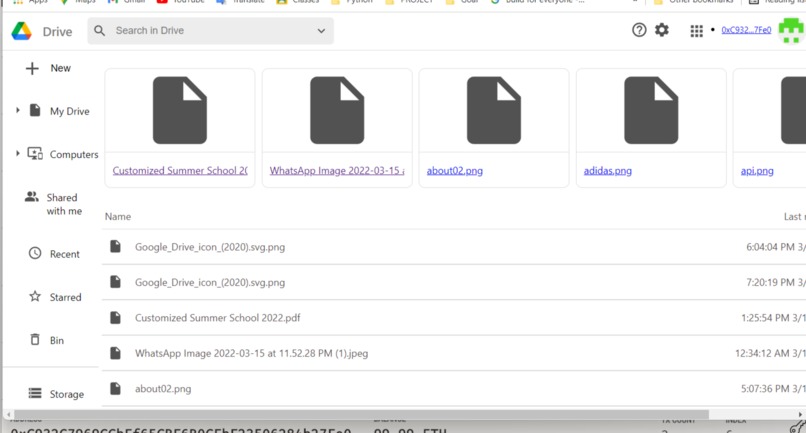This screenshot has width=806, height=433.
Task: Expand the Computers tree arrow
Action: click(x=17, y=153)
